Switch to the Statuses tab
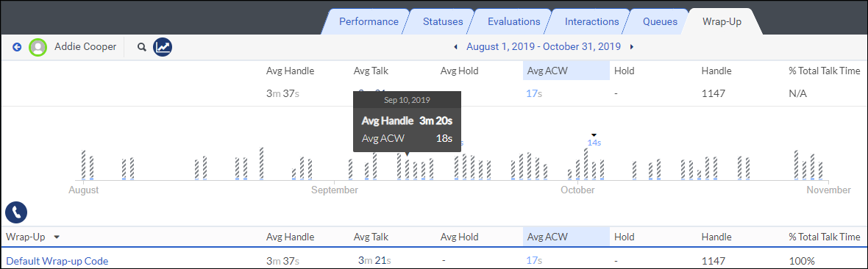The image size is (868, 269). coord(443,21)
